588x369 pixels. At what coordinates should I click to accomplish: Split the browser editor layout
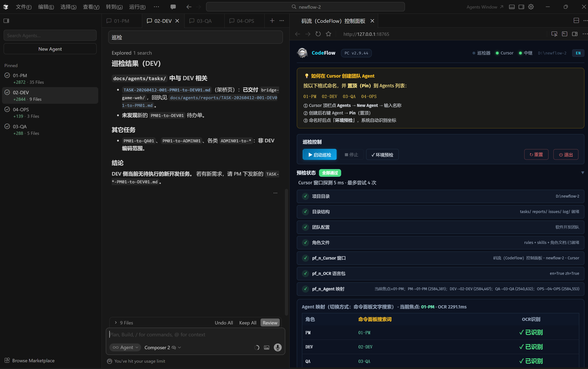coord(576,21)
